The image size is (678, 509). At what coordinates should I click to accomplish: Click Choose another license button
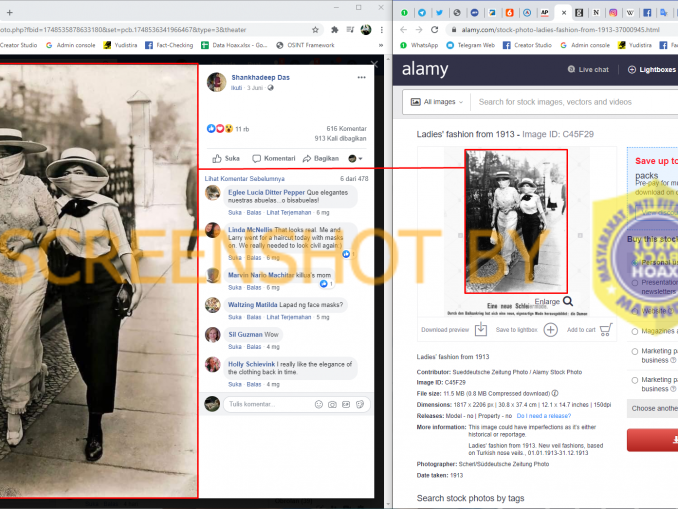click(x=652, y=409)
